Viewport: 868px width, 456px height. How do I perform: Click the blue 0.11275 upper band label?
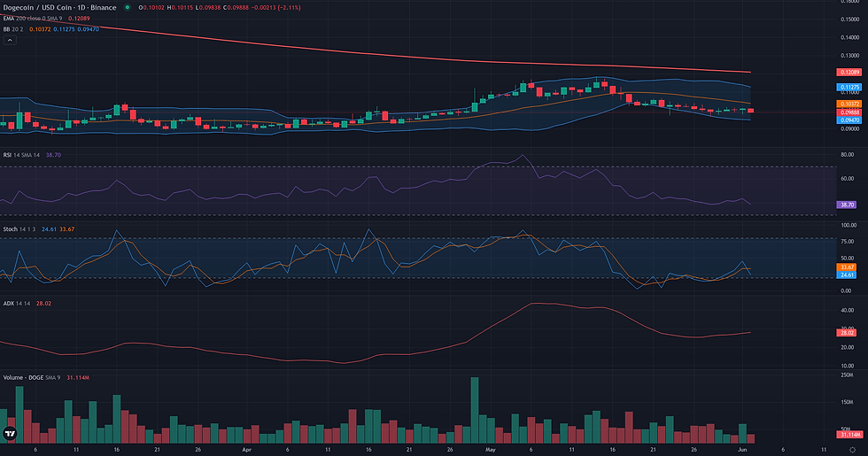849,88
